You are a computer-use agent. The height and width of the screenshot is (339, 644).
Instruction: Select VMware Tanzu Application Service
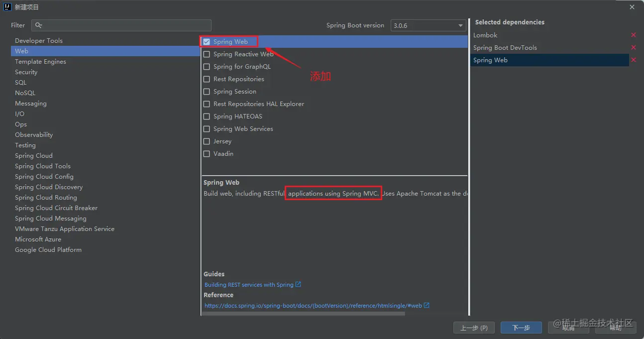[105, 229]
